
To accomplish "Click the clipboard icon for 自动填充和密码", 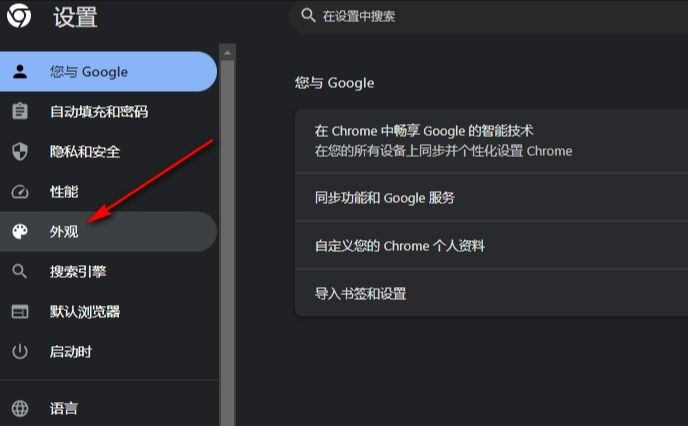I will pyautogui.click(x=20, y=111).
